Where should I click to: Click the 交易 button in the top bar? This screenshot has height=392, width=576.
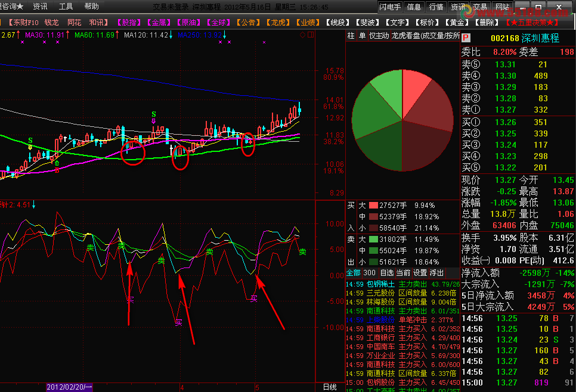[480, 7]
